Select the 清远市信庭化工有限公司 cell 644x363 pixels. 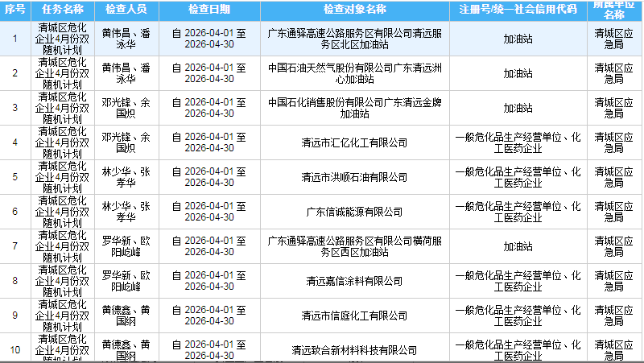(x=355, y=316)
